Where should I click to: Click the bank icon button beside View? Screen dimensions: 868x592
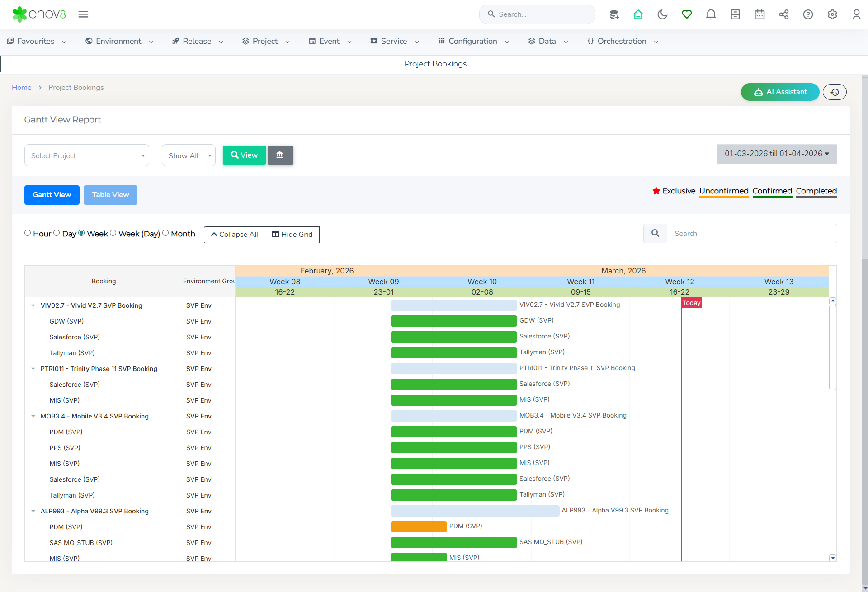click(x=280, y=155)
